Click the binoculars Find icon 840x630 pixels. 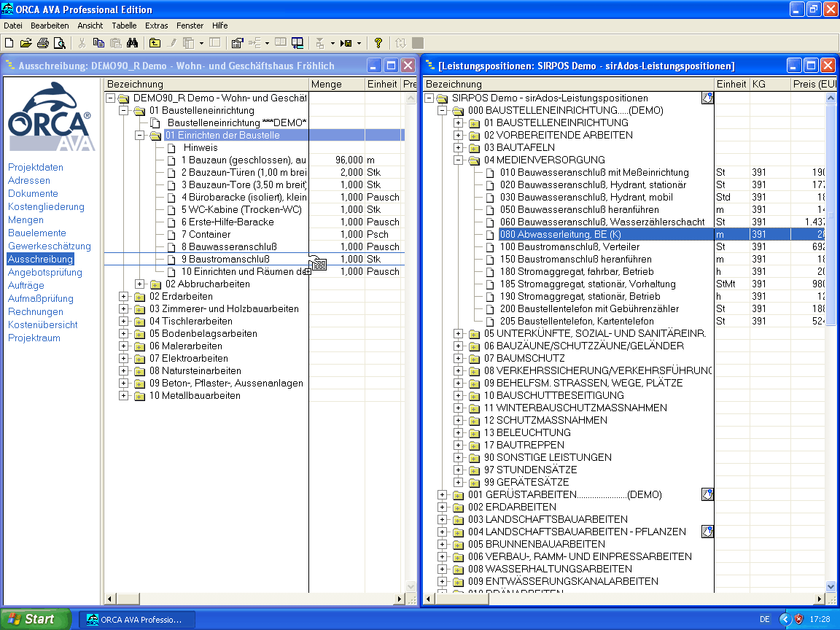click(x=132, y=43)
